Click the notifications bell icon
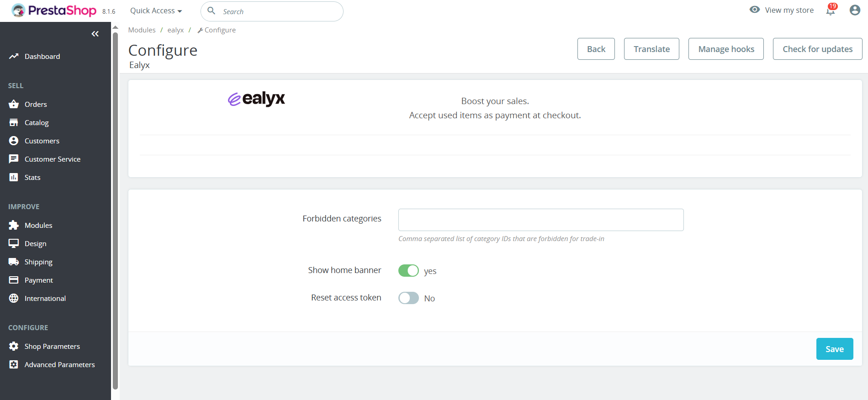The image size is (868, 400). point(831,11)
